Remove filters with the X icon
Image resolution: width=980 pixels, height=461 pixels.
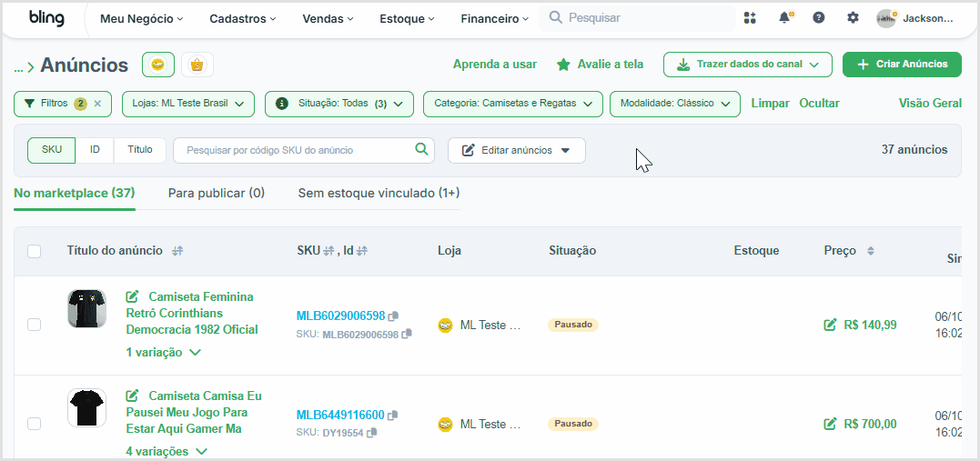(97, 104)
